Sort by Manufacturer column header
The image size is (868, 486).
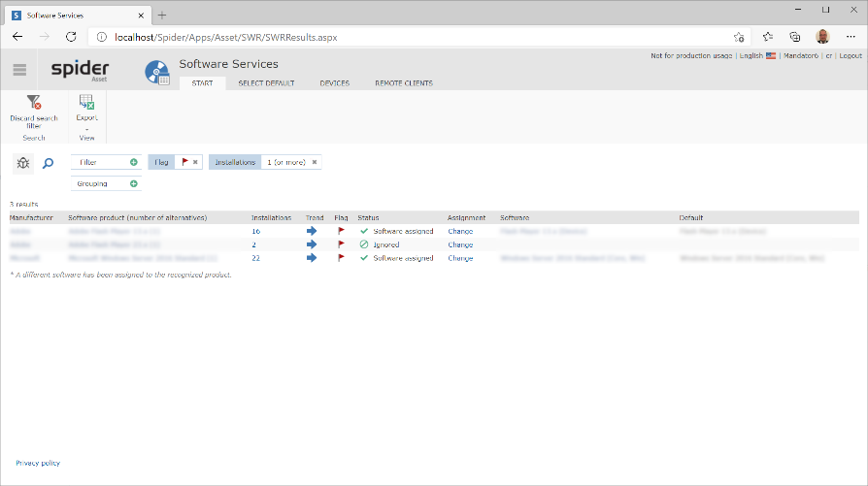click(x=31, y=218)
